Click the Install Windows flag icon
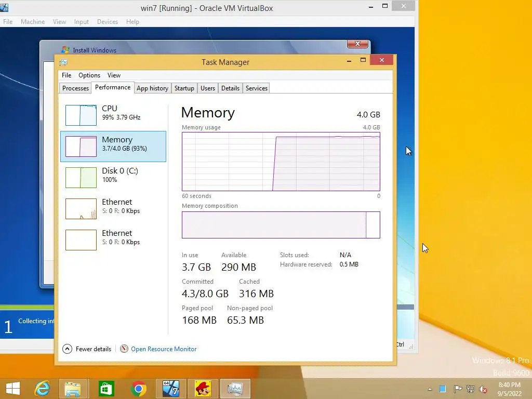532x399 pixels. tap(65, 50)
